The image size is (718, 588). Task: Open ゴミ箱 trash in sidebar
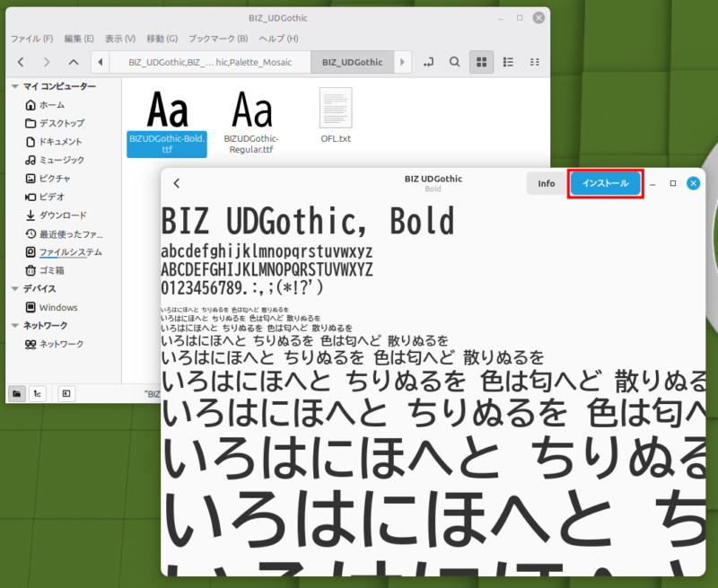tap(51, 270)
